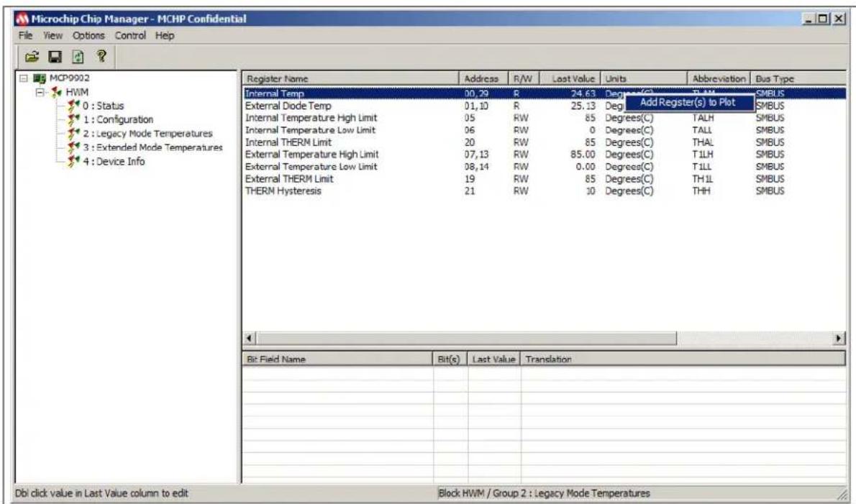This screenshot has height=504, width=856.
Task: Click the icon beside 0 : Status
Action: click(73, 106)
